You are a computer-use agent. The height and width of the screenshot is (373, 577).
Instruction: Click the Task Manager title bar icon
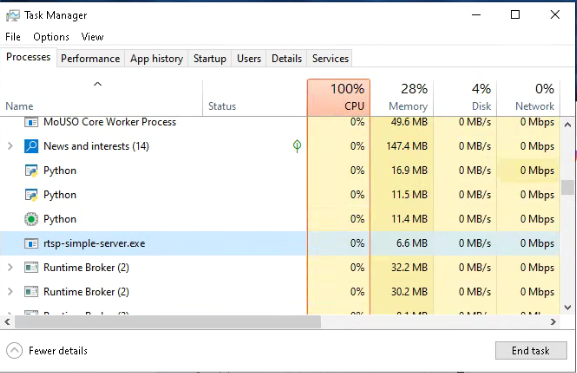pos(13,15)
